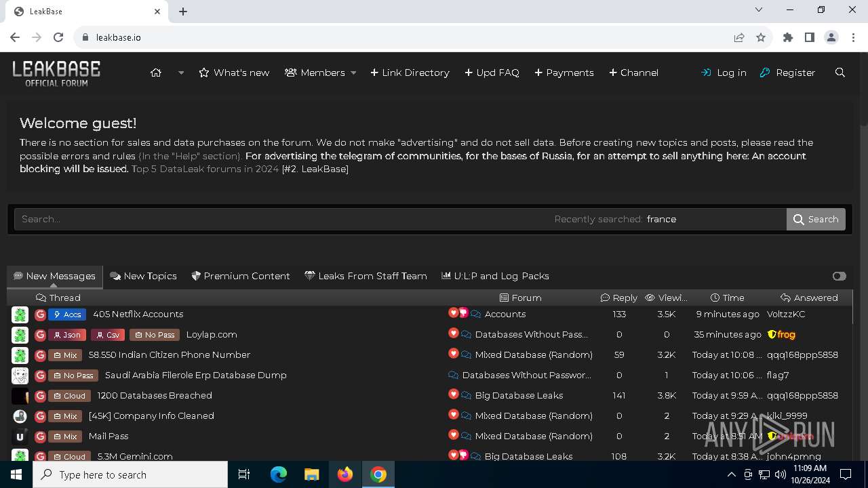The width and height of the screenshot is (868, 488).
Task: Open What's new page
Action: (234, 73)
